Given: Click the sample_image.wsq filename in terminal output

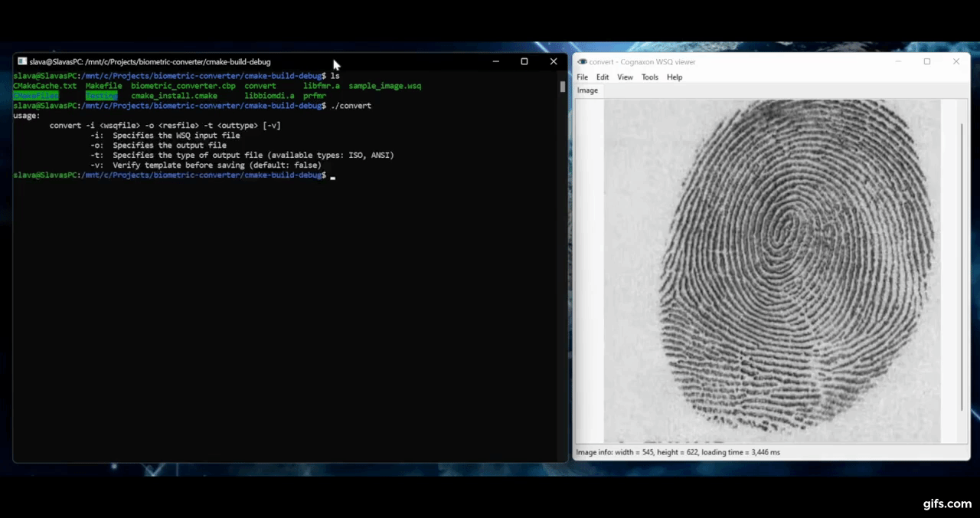Looking at the screenshot, I should click(x=384, y=86).
